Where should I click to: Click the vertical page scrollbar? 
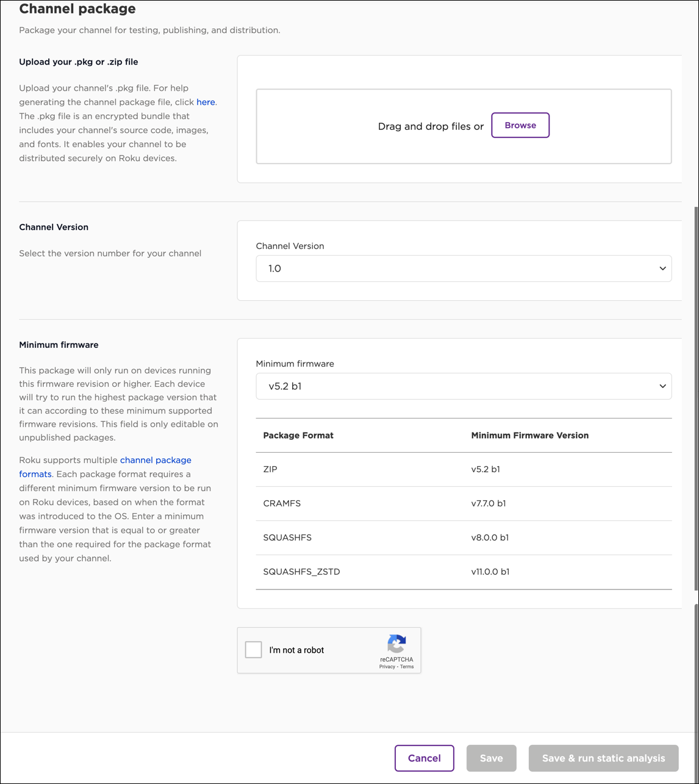pyautogui.click(x=696, y=397)
